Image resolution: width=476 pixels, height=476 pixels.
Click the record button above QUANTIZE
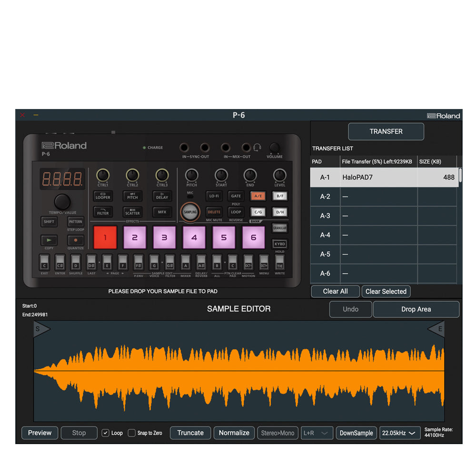pos(75,240)
